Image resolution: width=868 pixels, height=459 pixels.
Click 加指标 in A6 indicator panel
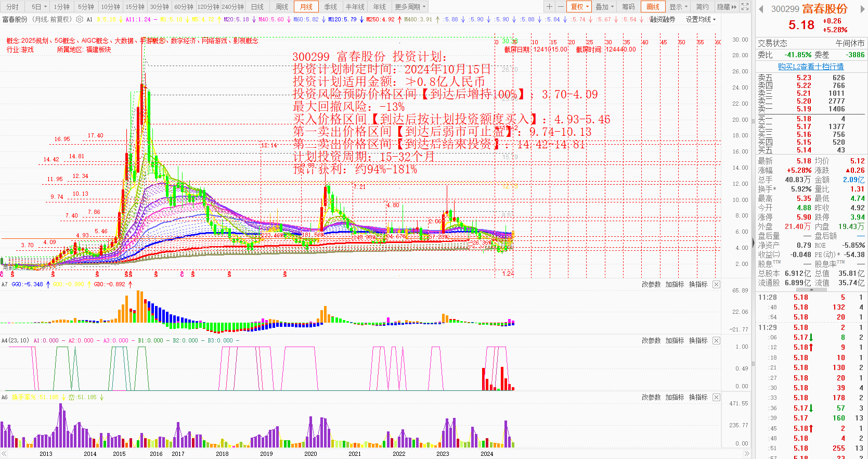pos(675,397)
